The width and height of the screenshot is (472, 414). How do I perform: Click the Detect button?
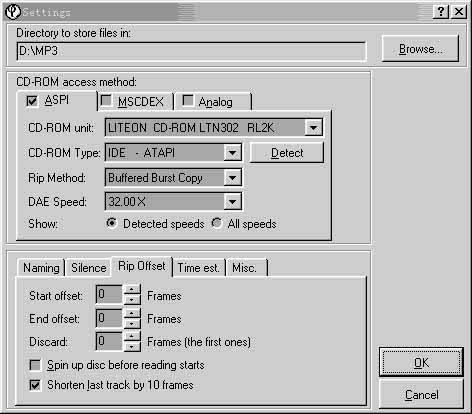click(x=287, y=153)
